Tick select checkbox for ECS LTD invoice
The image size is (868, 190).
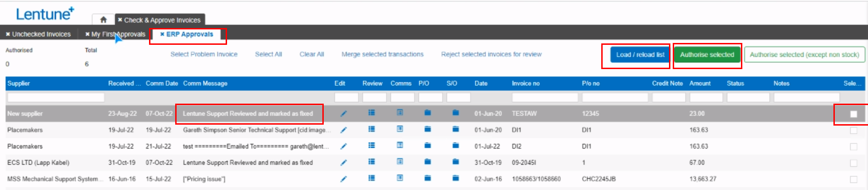pyautogui.click(x=854, y=163)
